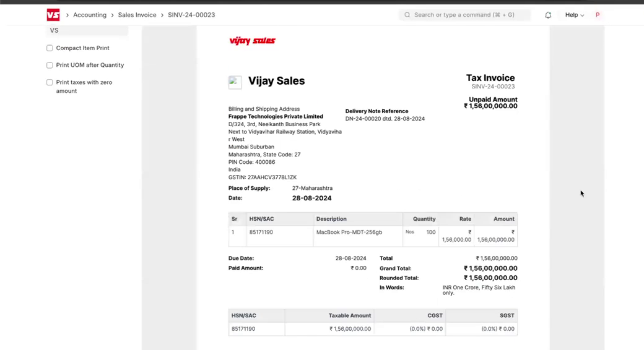This screenshot has width=644, height=350.
Task: Click Unpaid Amount ₹ 1,56,00,000.00 value
Action: [x=490, y=106]
